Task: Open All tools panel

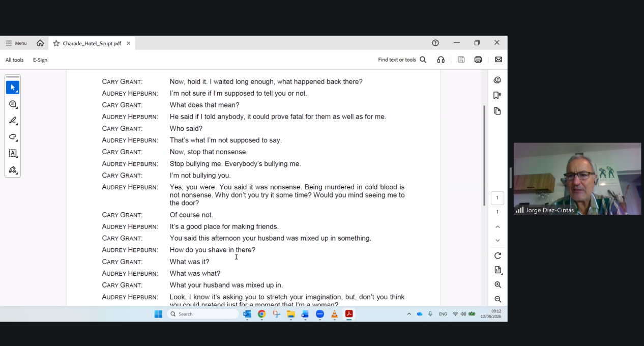Action: (15, 60)
